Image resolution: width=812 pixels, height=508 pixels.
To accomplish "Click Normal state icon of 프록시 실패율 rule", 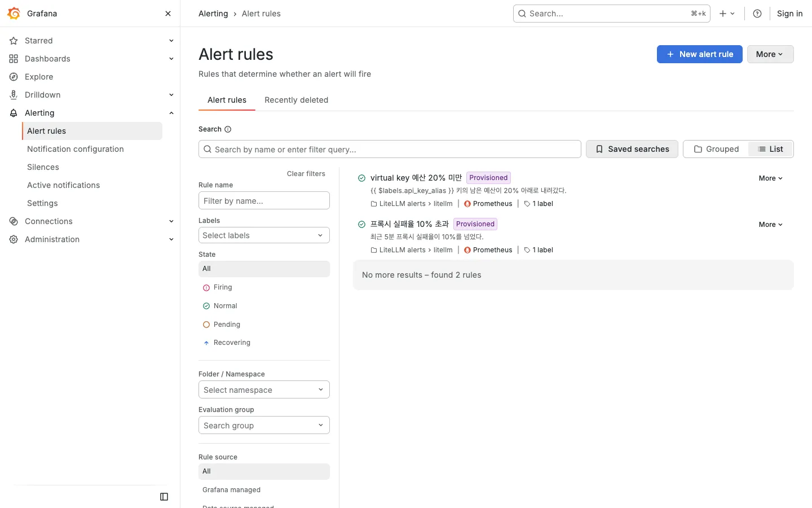I will pyautogui.click(x=361, y=224).
